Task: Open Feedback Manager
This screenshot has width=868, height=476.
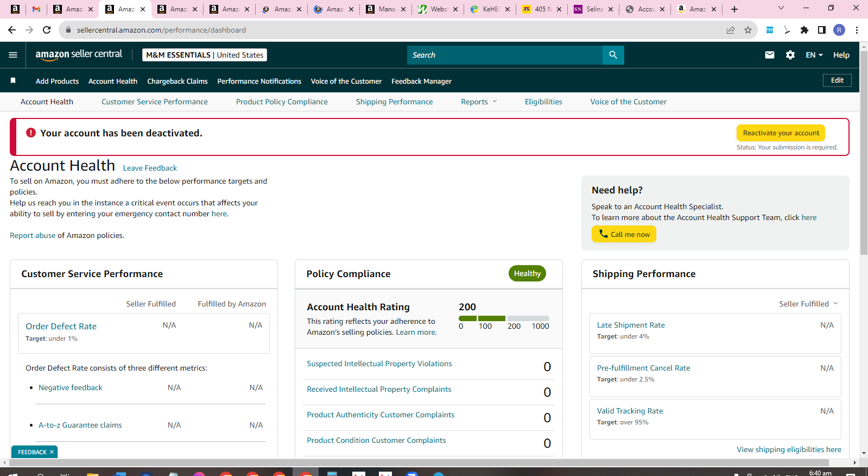Action: click(421, 81)
